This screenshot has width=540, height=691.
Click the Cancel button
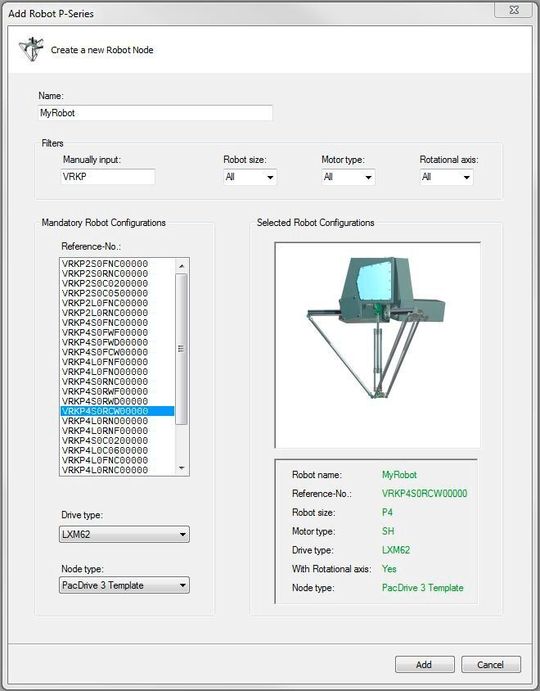[x=491, y=665]
